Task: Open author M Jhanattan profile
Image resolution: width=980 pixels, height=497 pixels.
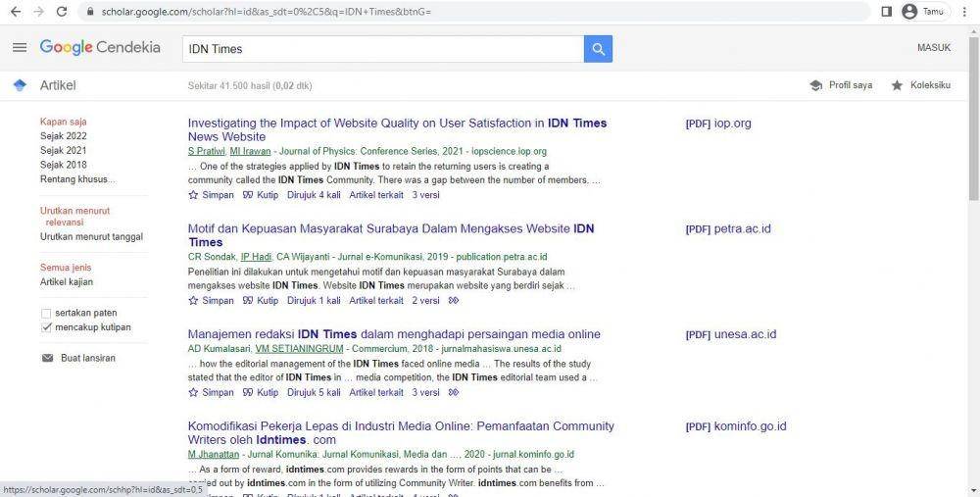Action: point(214,455)
